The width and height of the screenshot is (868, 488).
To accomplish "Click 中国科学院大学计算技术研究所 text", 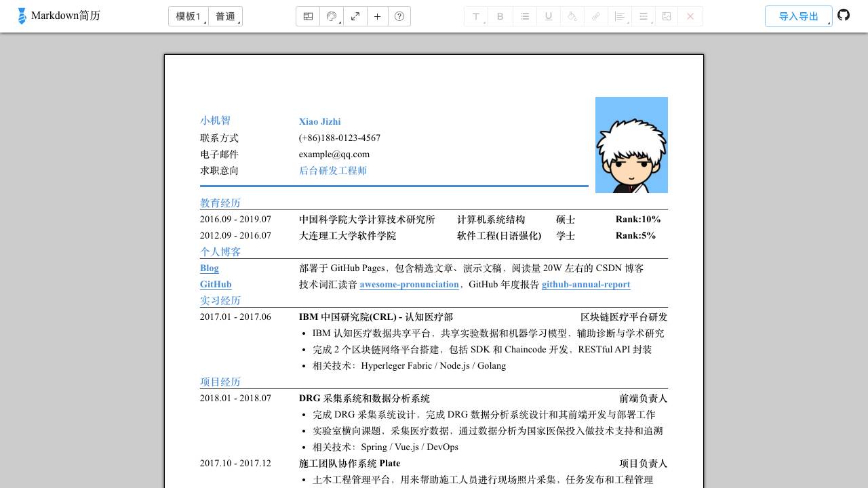I will click(x=367, y=220).
